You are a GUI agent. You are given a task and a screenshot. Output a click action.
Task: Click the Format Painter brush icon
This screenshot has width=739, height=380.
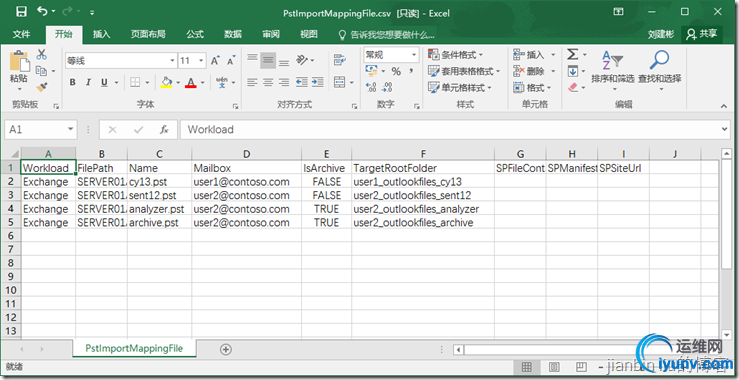coord(41,87)
